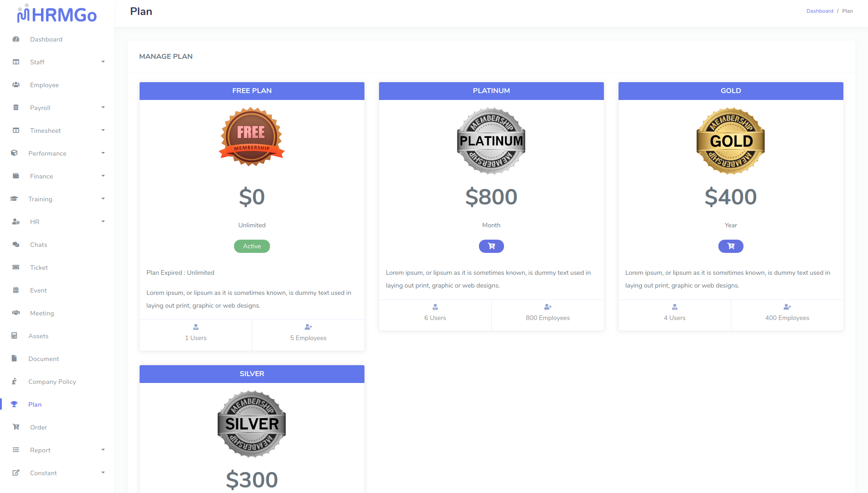
Task: Open the Assets calculator icon
Action: click(x=14, y=336)
